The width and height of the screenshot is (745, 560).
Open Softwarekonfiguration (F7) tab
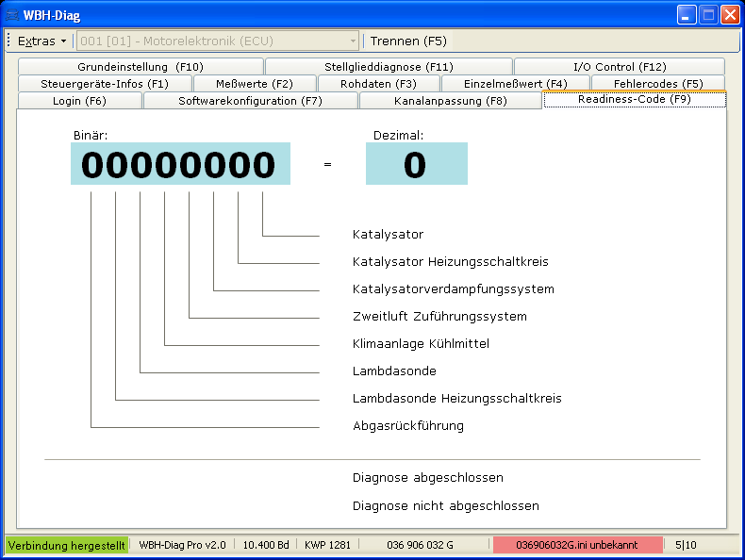point(250,101)
